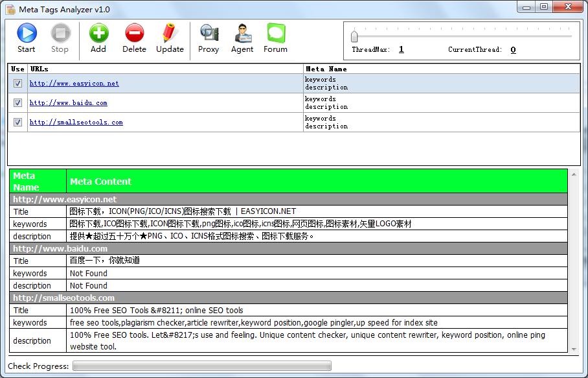Open Proxy settings
Image resolution: width=588 pixels, height=378 pixels.
(x=209, y=38)
